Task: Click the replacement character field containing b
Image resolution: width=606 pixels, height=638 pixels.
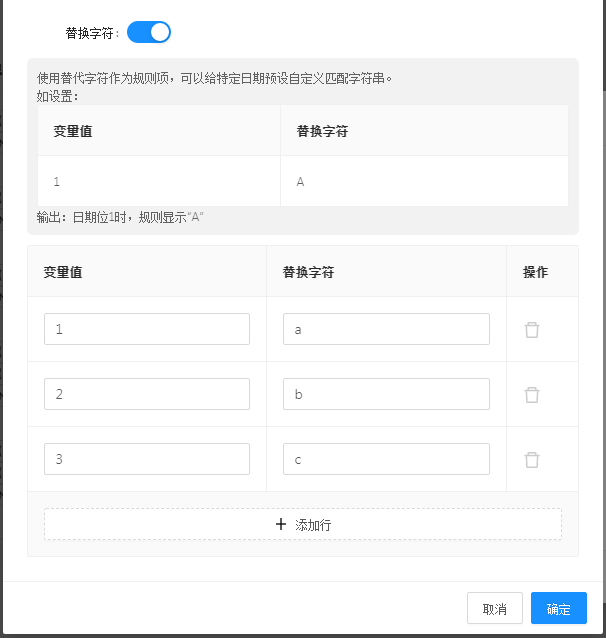Action: [x=386, y=394]
